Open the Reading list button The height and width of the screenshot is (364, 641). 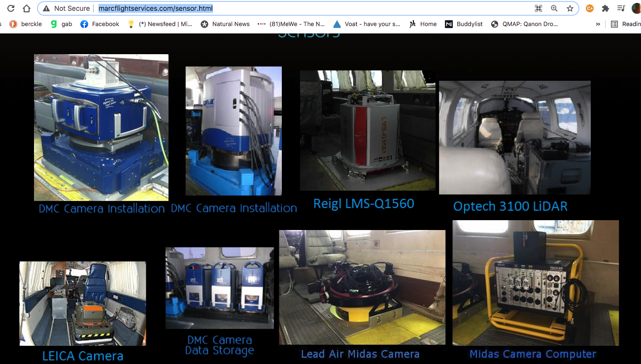(x=626, y=24)
